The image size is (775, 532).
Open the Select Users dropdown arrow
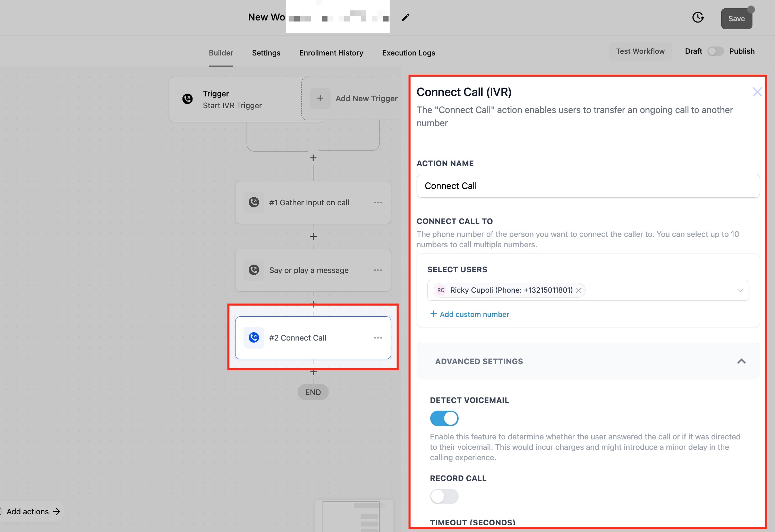pos(740,290)
